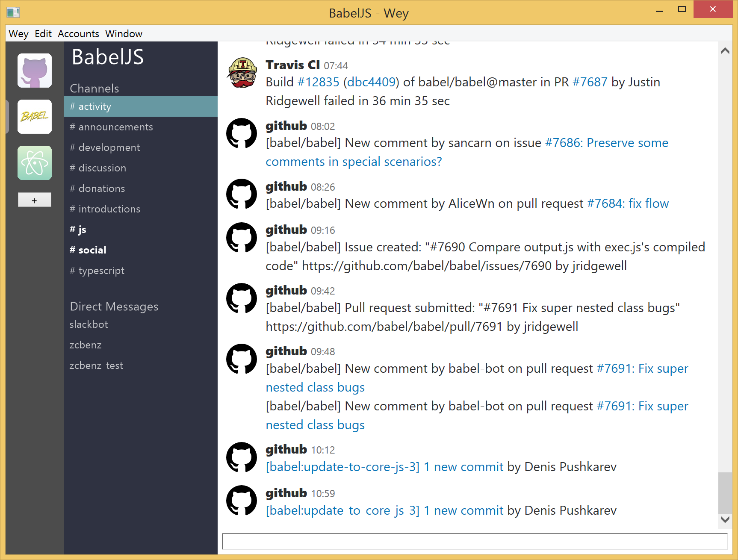This screenshot has height=560, width=738.
Task: Switch to the # typescript channel
Action: pos(141,271)
